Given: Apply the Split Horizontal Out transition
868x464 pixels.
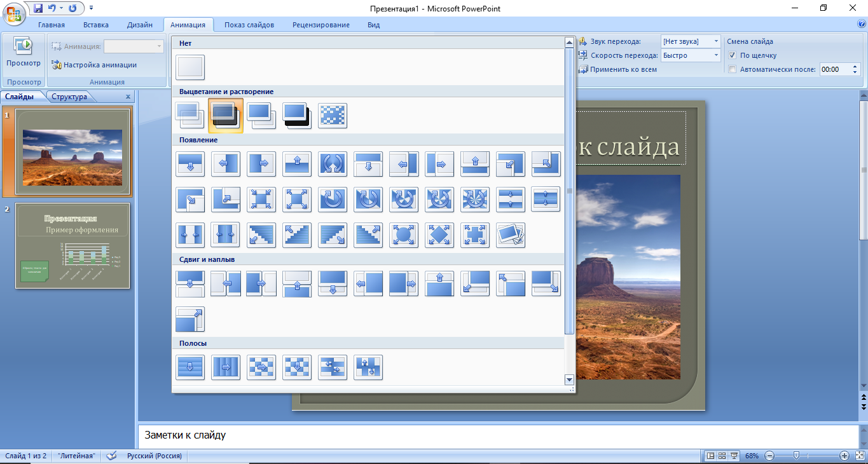Looking at the screenshot, I should [546, 200].
